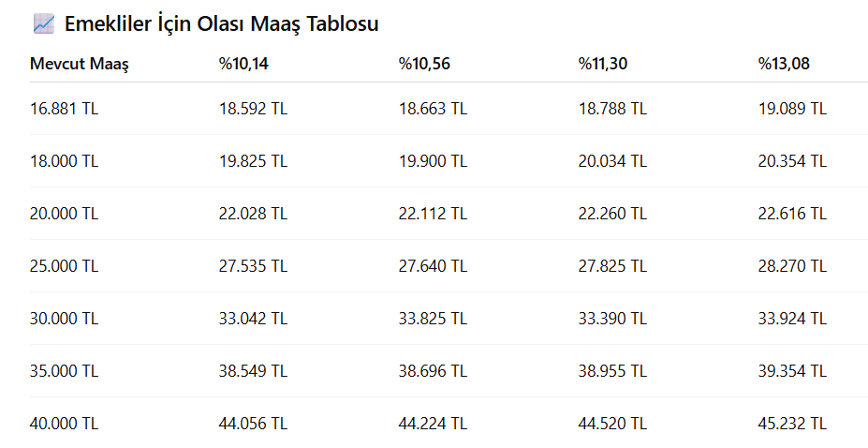Select the '18.000 TL' row label cell
868x448 pixels.
coord(64,161)
